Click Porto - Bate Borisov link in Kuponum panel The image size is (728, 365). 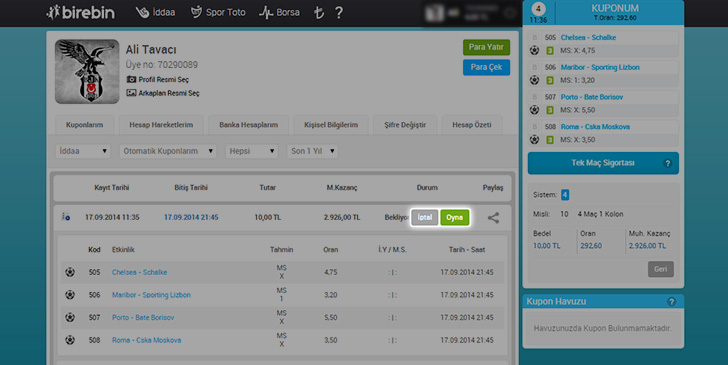(x=592, y=97)
